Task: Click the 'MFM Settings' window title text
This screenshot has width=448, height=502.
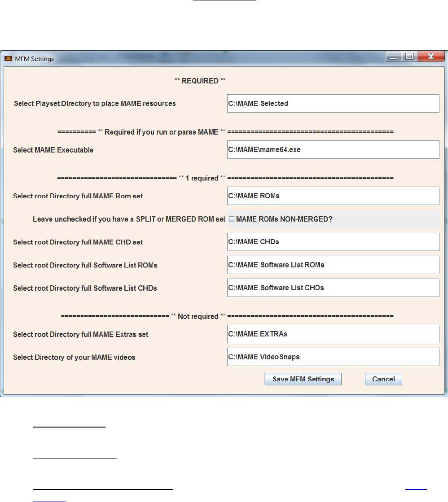Action: (x=34, y=59)
